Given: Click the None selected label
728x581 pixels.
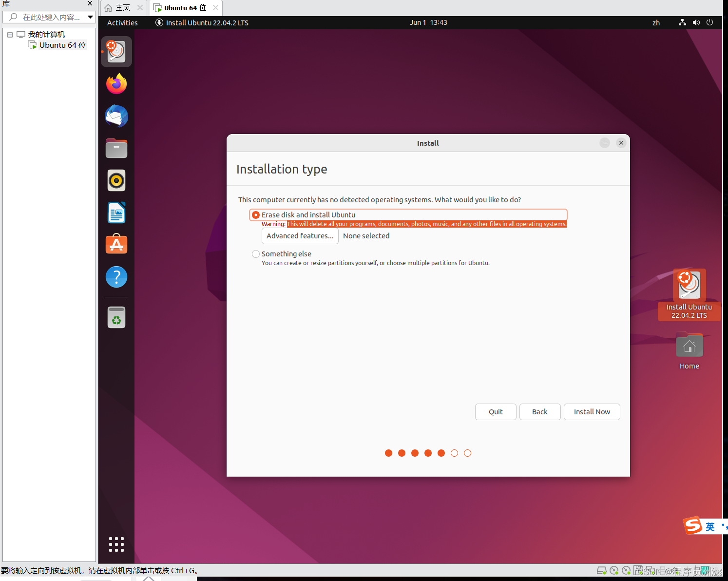Looking at the screenshot, I should click(x=366, y=236).
